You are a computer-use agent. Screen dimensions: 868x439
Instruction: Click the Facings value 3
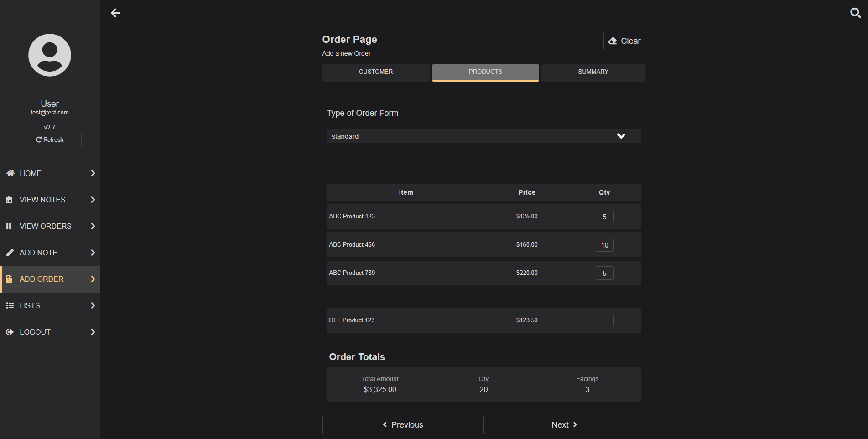tap(587, 389)
